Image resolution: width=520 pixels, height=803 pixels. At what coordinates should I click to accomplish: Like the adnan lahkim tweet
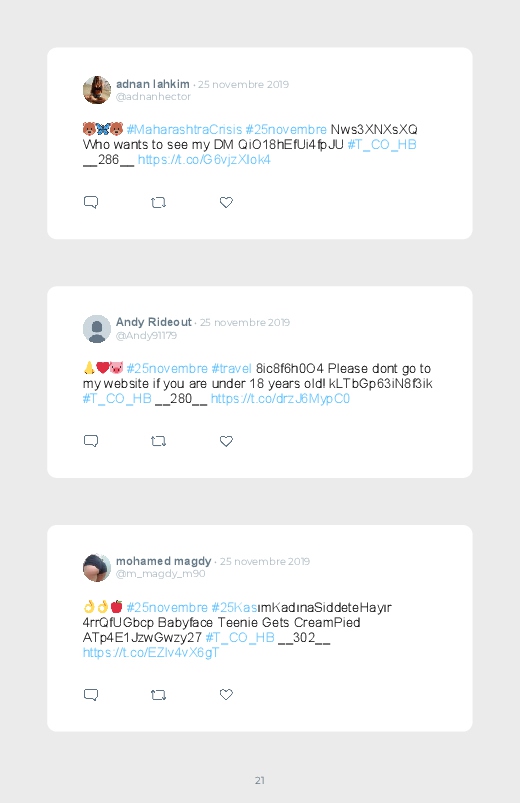click(x=226, y=202)
